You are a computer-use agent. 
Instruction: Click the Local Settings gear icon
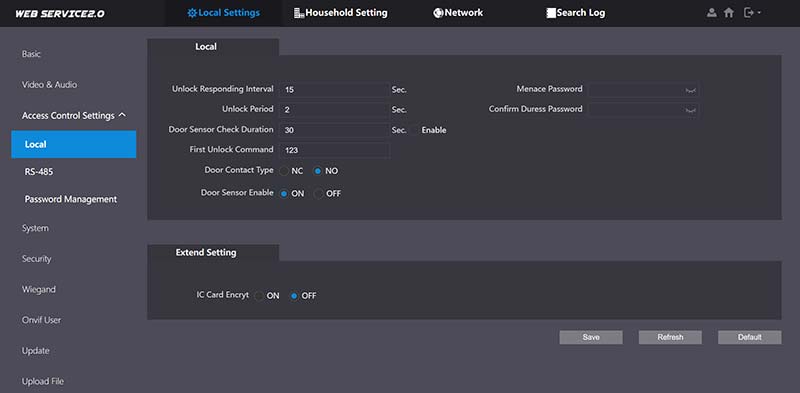[x=192, y=13]
